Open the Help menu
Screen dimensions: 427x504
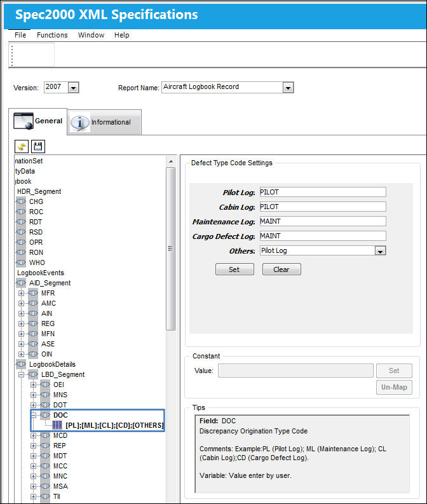point(122,35)
